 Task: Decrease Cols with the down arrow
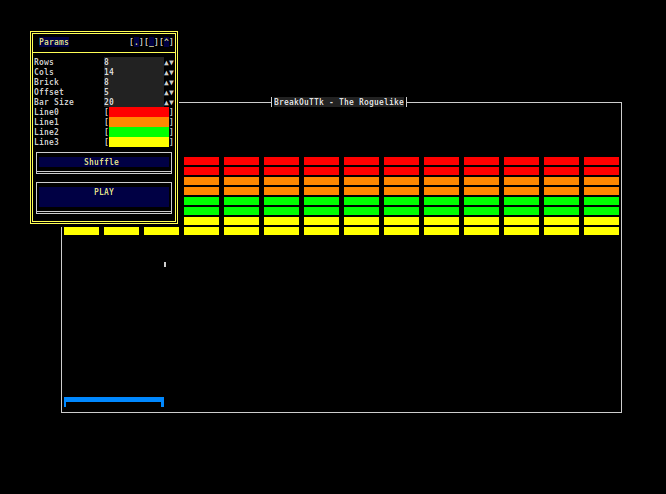click(x=171, y=72)
